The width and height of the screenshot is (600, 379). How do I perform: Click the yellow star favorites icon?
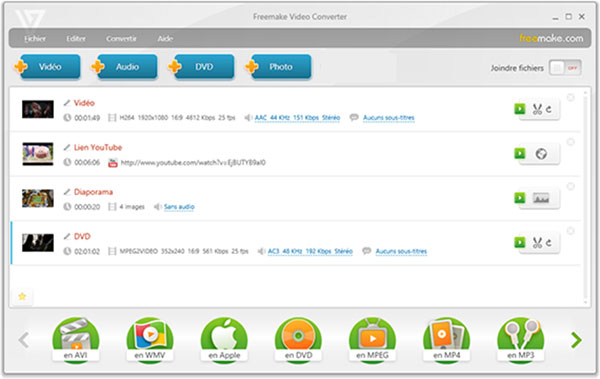[x=22, y=296]
